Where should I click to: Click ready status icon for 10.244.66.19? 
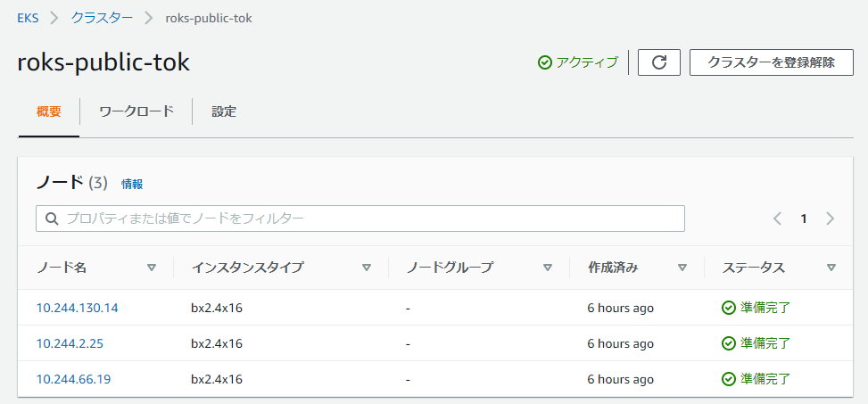click(x=729, y=379)
